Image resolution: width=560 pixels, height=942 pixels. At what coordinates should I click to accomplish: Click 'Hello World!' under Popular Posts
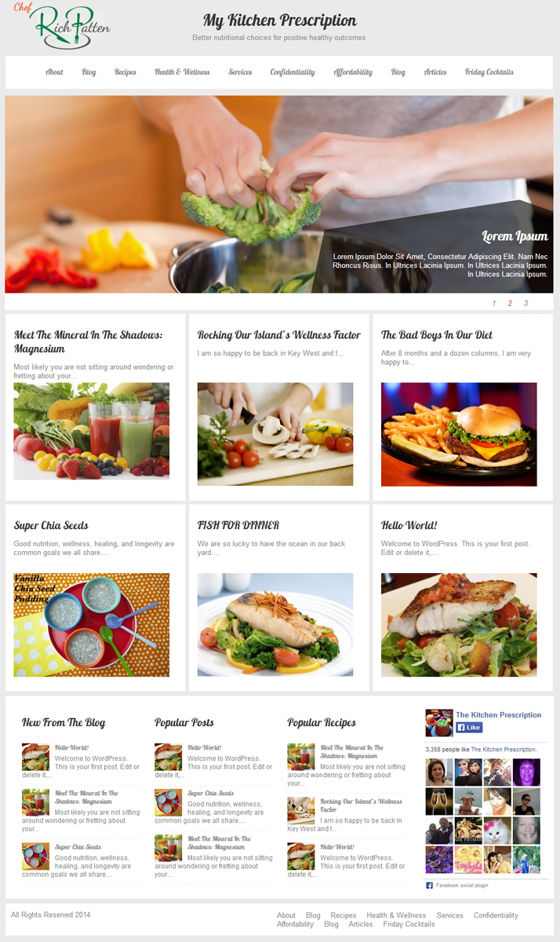pyautogui.click(x=205, y=747)
